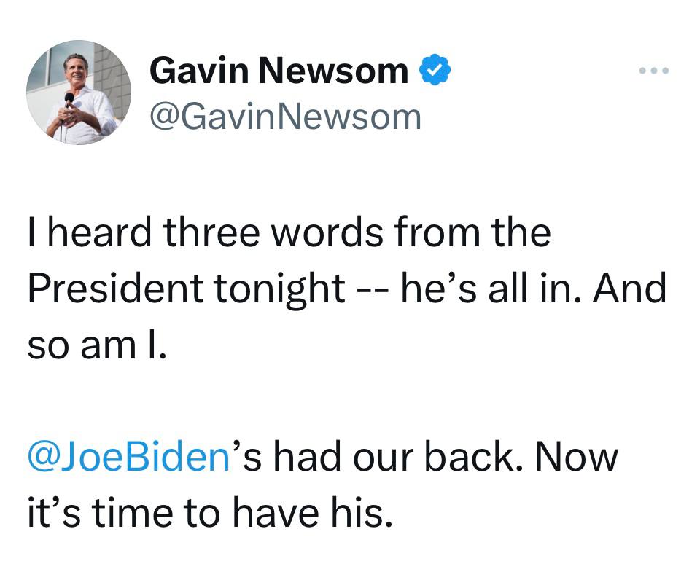Open the three-dot more options menu
This screenshot has height=588, width=700.
(653, 71)
